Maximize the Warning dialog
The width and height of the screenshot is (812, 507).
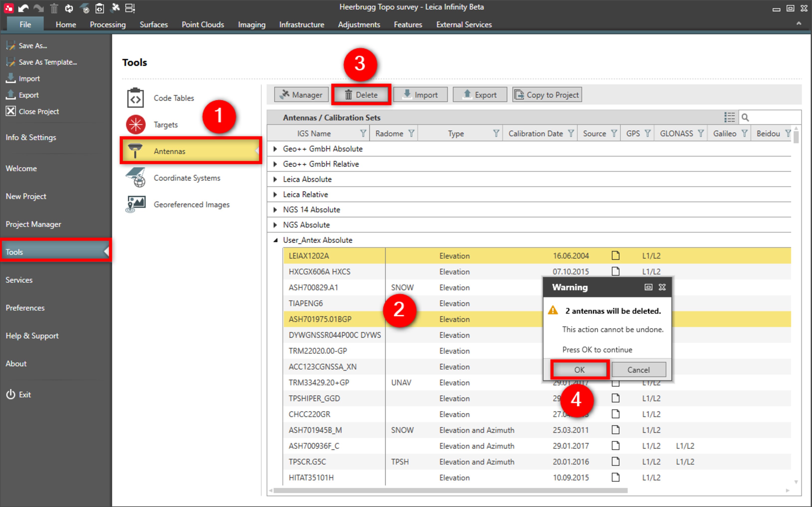[649, 287]
